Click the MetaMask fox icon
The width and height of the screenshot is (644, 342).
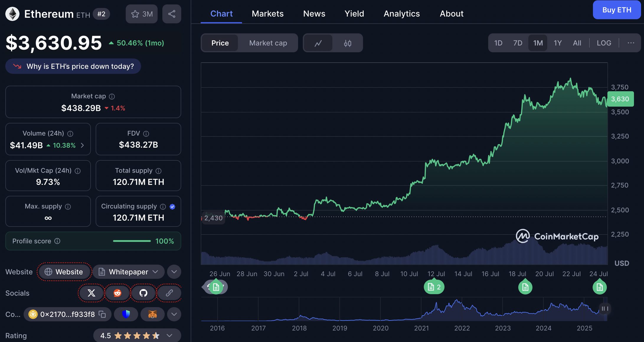coord(152,314)
